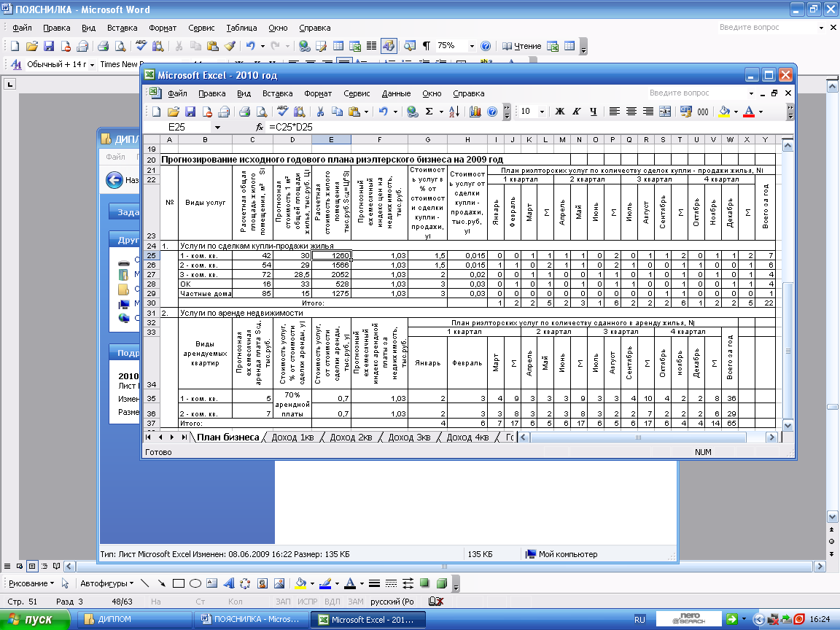The height and width of the screenshot is (630, 840).
Task: Click the AutoSum sigma icon in Excel
Action: pyautogui.click(x=429, y=112)
